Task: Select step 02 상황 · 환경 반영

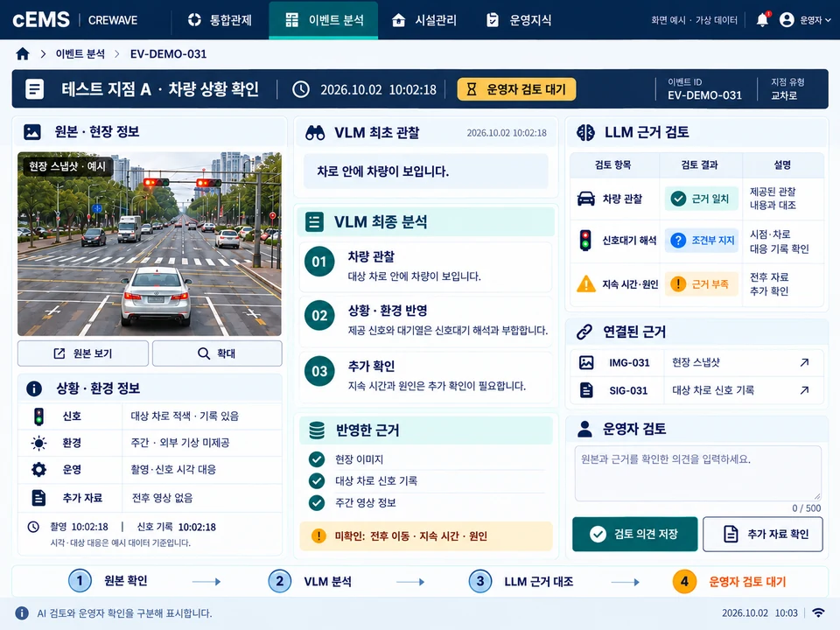Action: 425,321
